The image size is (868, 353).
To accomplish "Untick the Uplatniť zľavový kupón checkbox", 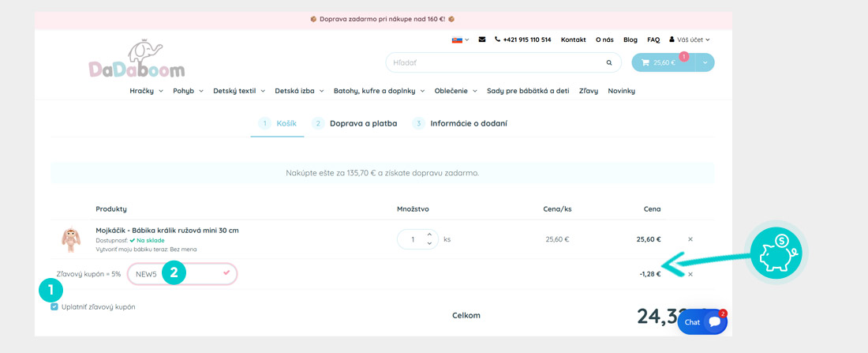I will click(54, 306).
